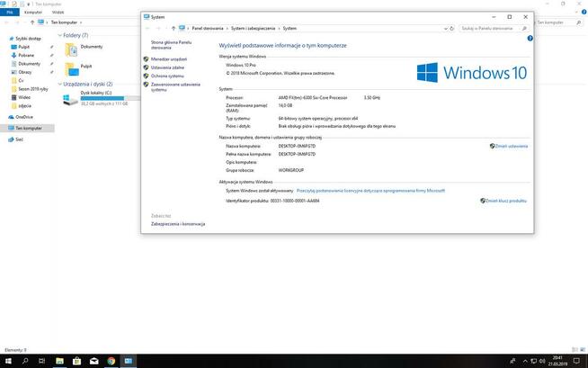
Task: Click the taskbar search magnifier icon
Action: [25, 361]
